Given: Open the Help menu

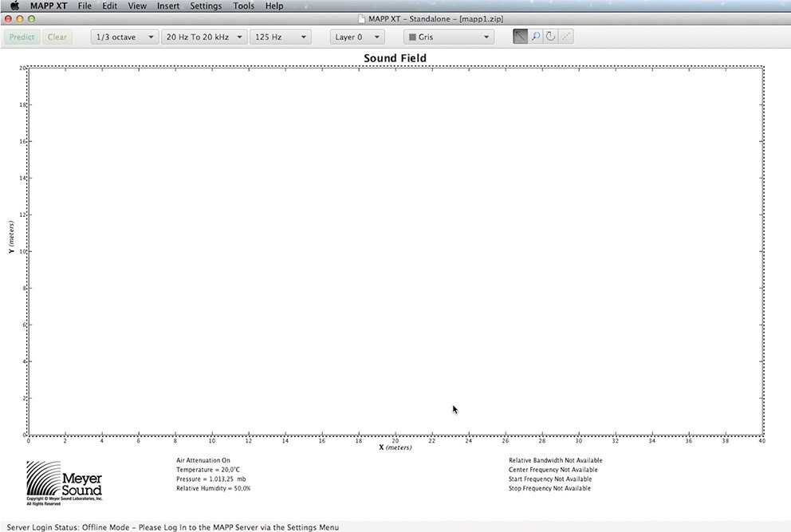Looking at the screenshot, I should 274,6.
